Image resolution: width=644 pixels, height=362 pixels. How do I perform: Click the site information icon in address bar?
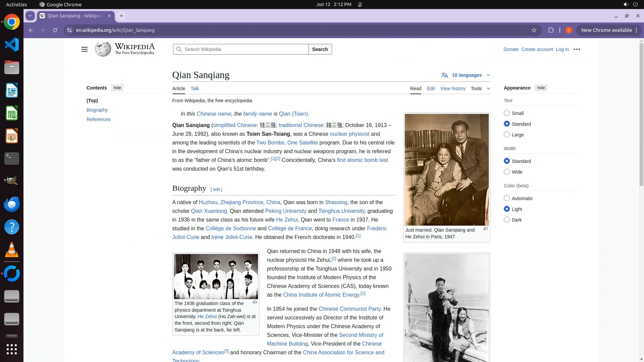coord(69,30)
